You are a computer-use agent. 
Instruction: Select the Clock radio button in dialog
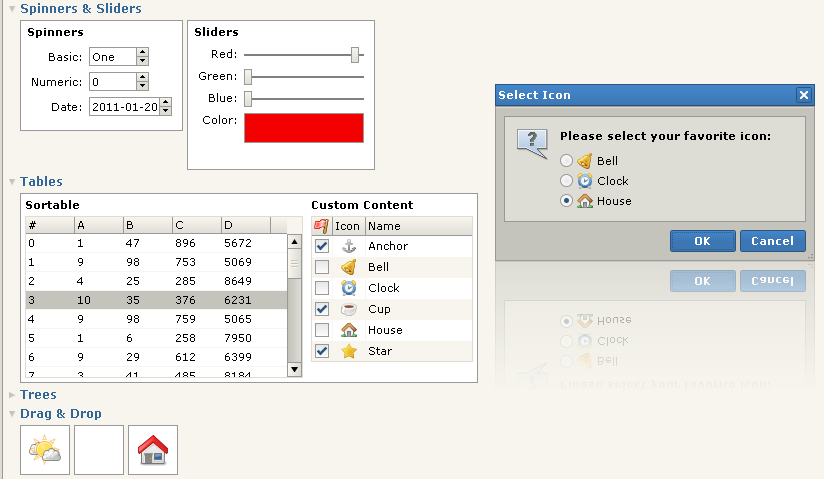click(566, 181)
